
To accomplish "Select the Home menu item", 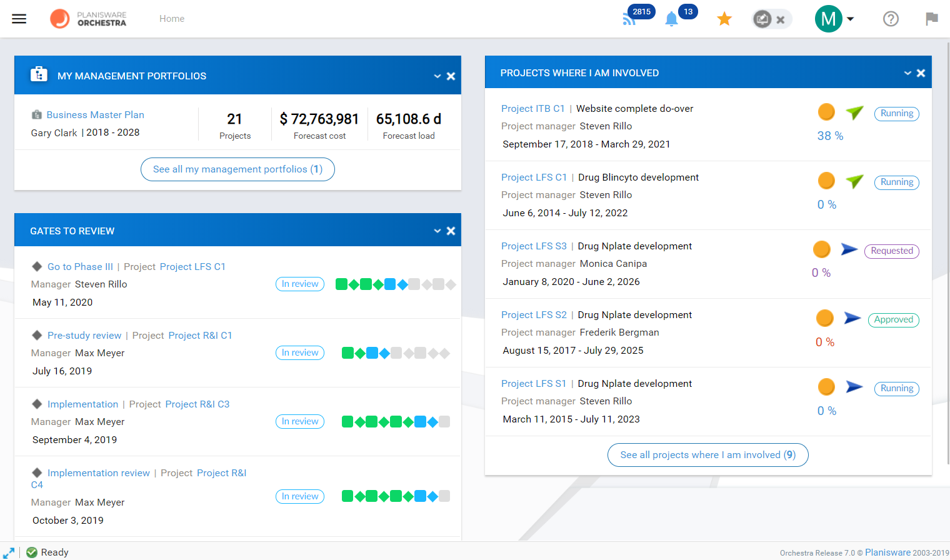I will tap(172, 19).
